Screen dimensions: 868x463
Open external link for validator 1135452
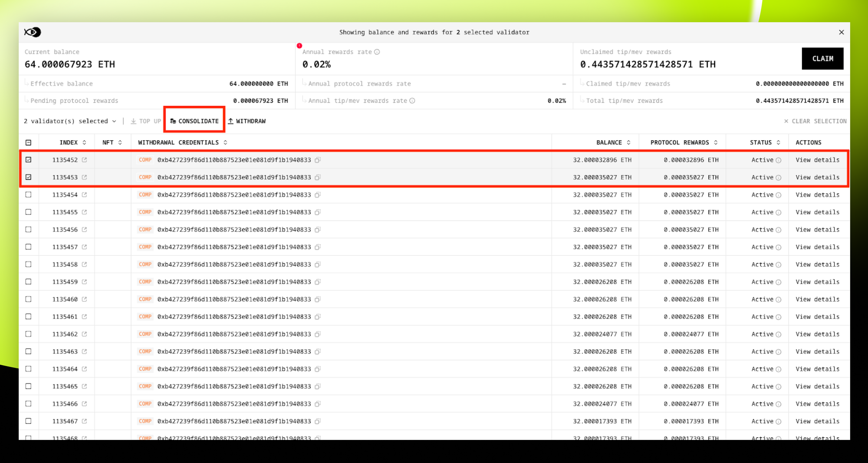pyautogui.click(x=84, y=160)
